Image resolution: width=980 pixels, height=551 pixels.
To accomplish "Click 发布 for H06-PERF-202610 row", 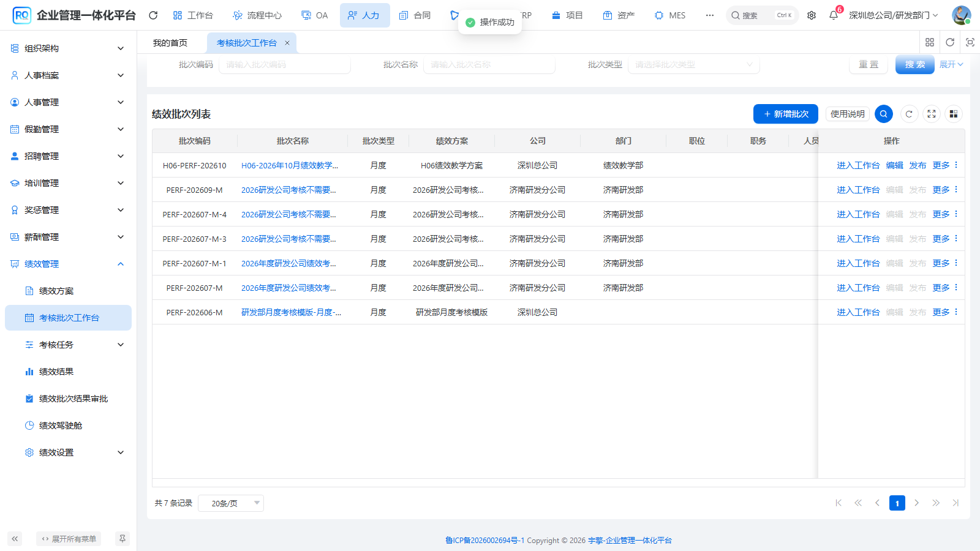I will [x=918, y=165].
